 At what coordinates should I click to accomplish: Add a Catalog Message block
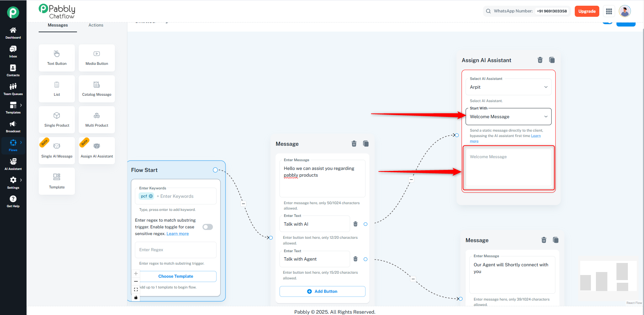point(97,89)
